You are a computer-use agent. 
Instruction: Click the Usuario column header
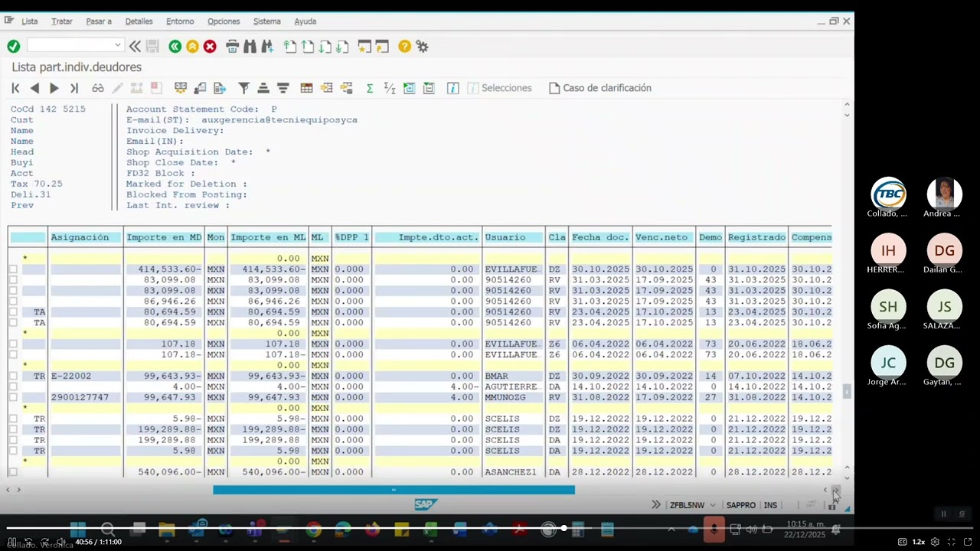[513, 237]
